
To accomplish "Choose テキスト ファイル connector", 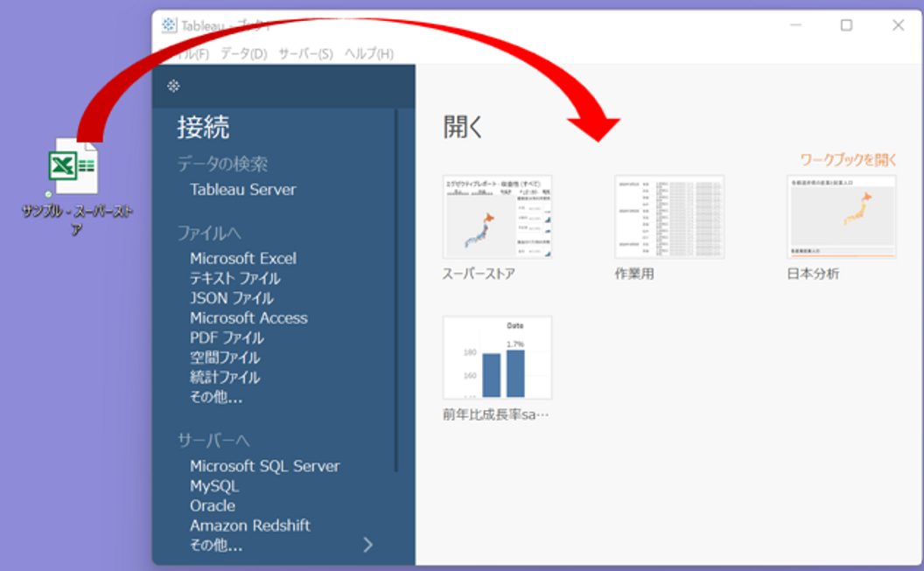I will point(235,278).
